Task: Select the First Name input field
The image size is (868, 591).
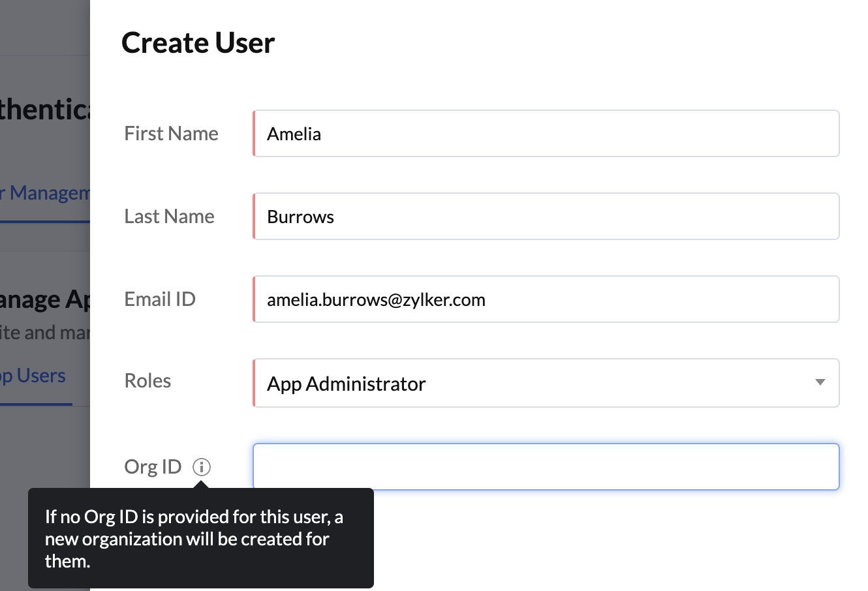Action: coord(546,133)
